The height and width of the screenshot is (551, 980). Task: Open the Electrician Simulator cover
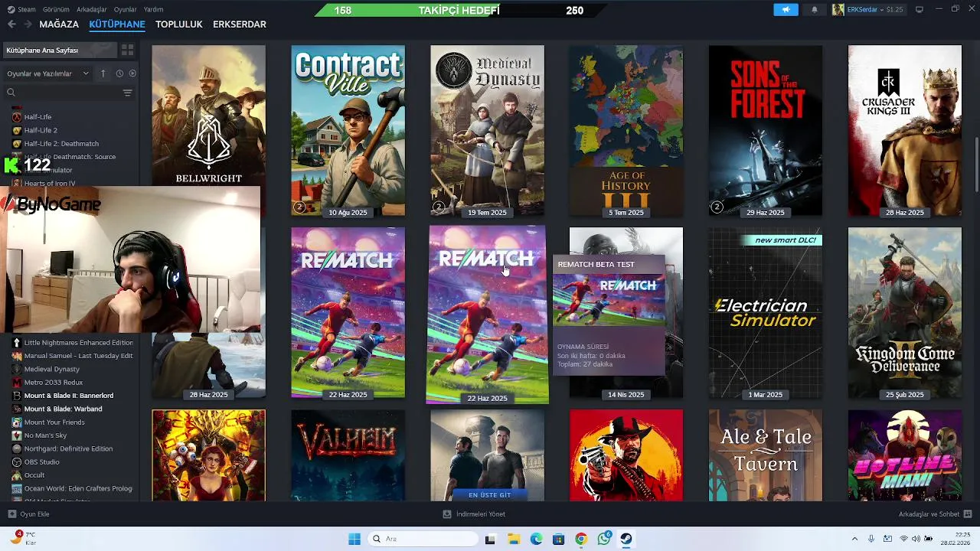766,313
